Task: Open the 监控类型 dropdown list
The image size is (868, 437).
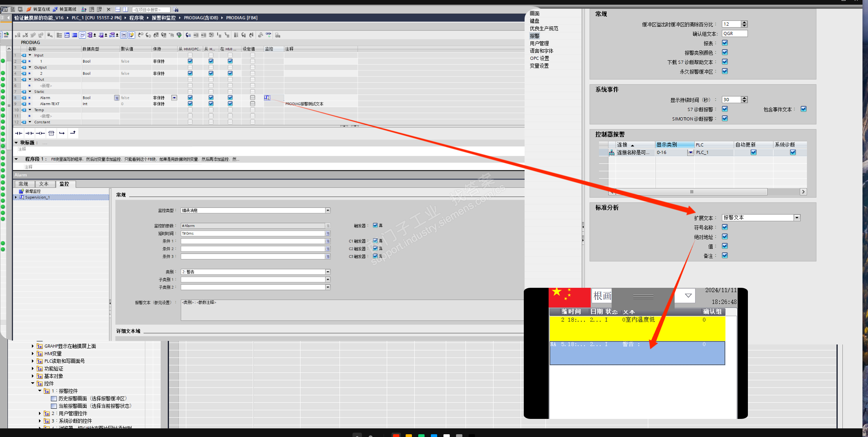Action: tap(328, 211)
